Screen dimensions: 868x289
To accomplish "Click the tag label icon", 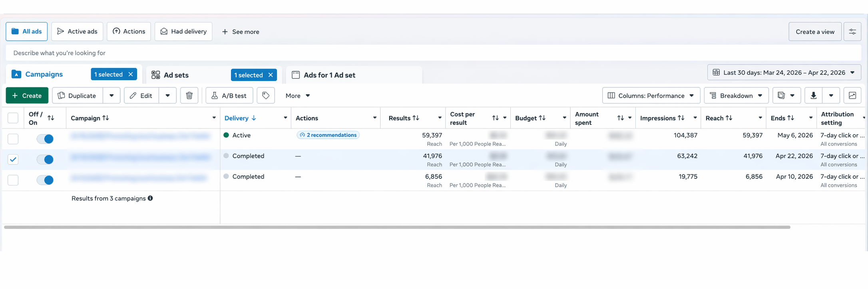I will click(x=266, y=95).
